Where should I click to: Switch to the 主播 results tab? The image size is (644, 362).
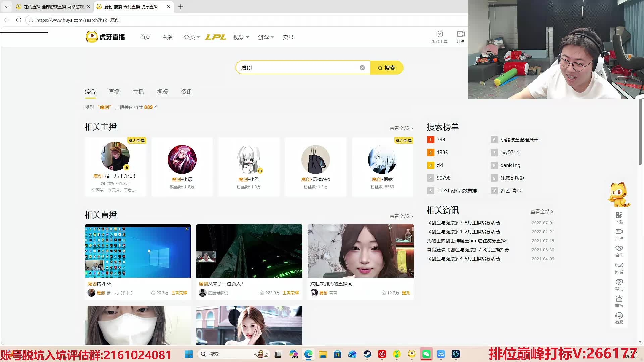click(138, 92)
